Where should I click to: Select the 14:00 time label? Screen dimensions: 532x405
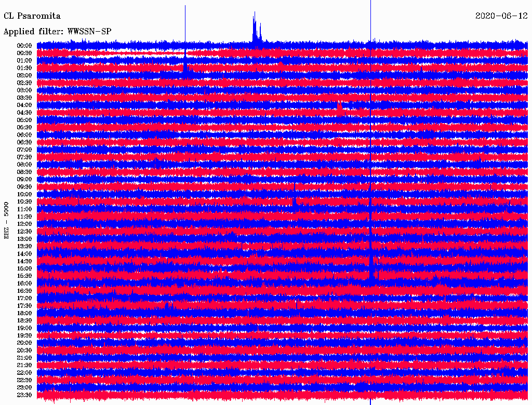tap(24, 254)
